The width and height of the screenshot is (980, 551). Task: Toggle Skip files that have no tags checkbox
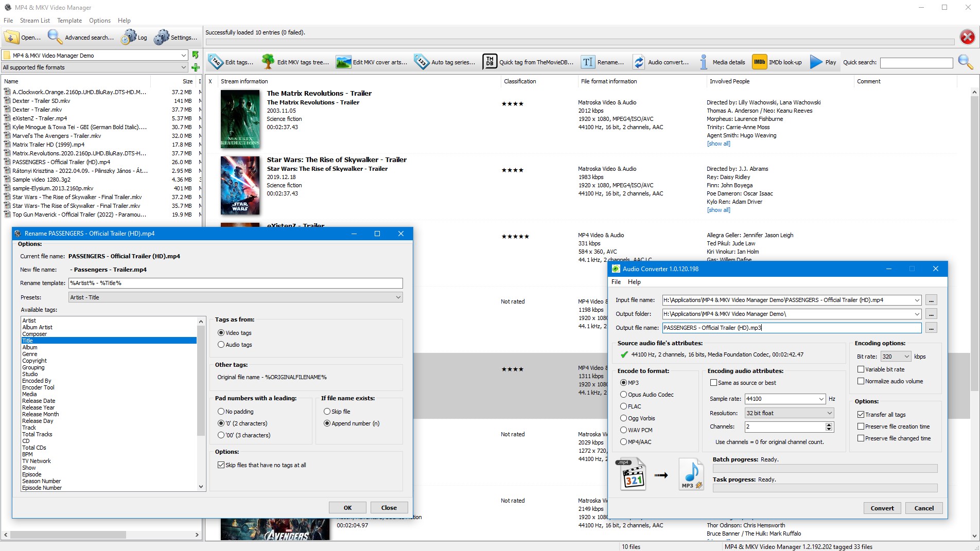pyautogui.click(x=221, y=465)
